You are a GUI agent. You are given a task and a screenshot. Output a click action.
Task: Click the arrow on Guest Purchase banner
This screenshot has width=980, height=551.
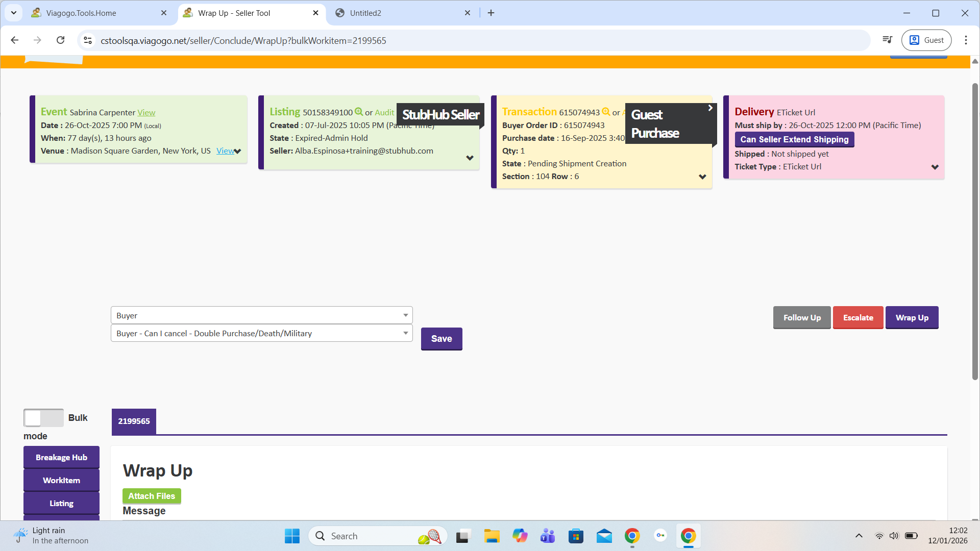click(710, 108)
